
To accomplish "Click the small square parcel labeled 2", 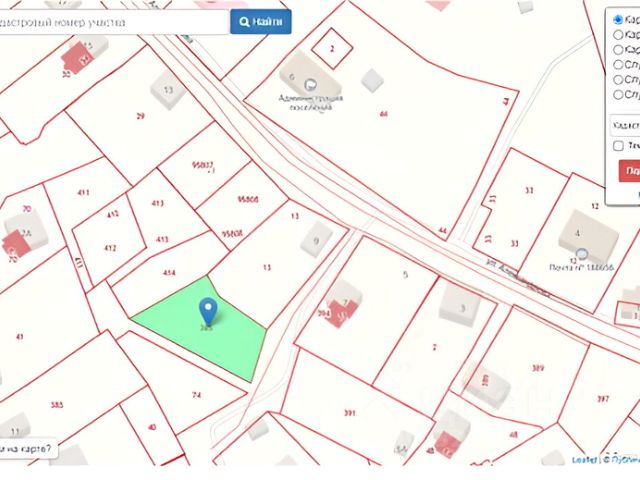I will tap(332, 49).
